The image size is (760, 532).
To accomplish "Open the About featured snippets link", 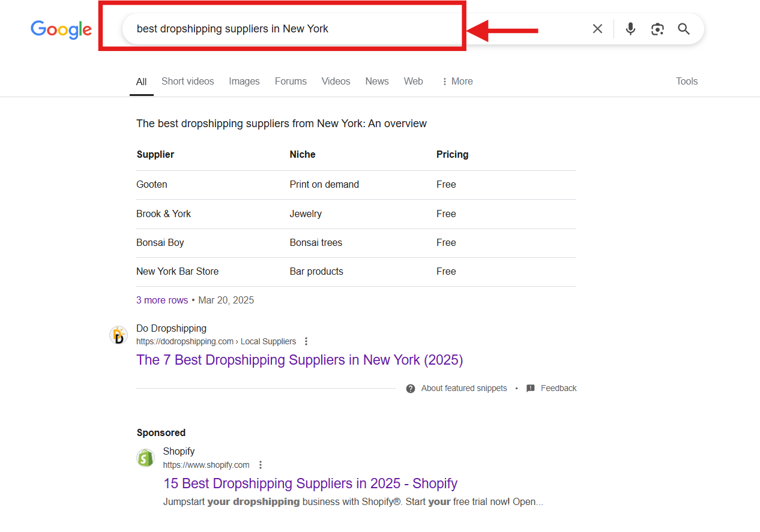I will click(464, 388).
